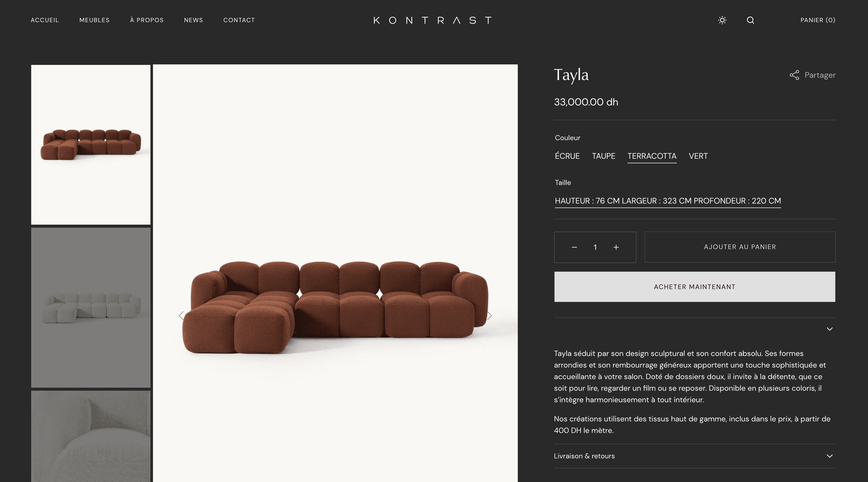Collapse the product description chevron
868x482 pixels.
[x=830, y=329]
